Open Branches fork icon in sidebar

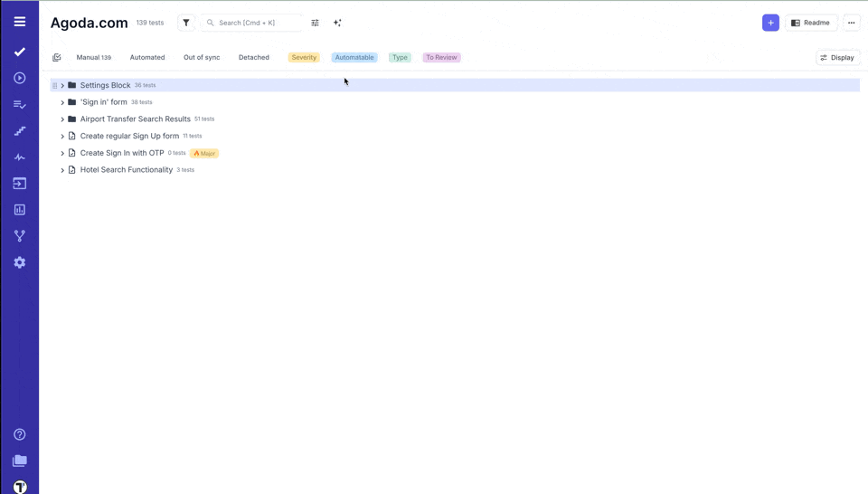(x=19, y=236)
